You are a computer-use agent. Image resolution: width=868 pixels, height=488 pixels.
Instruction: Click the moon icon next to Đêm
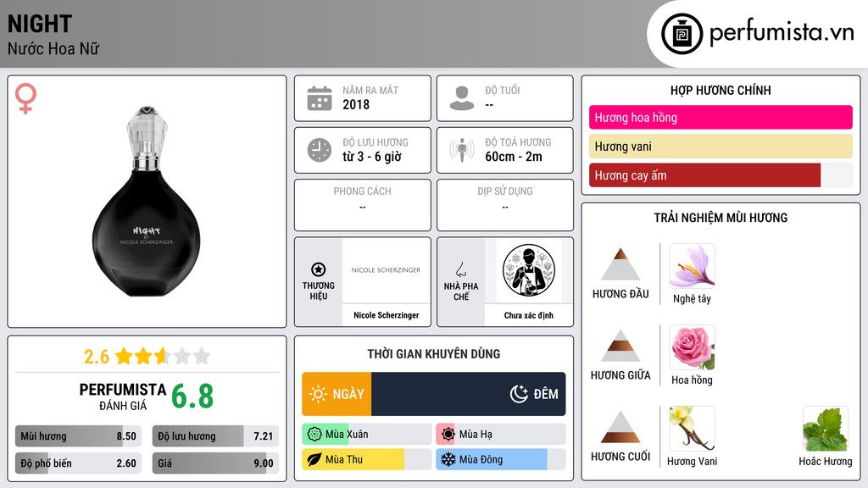click(x=519, y=394)
